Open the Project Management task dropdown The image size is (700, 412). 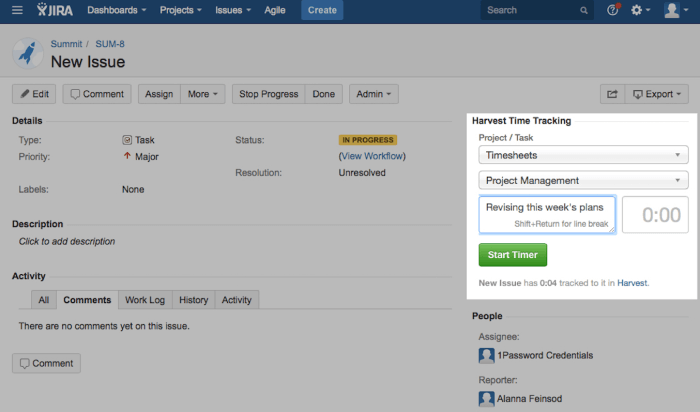[x=583, y=180]
